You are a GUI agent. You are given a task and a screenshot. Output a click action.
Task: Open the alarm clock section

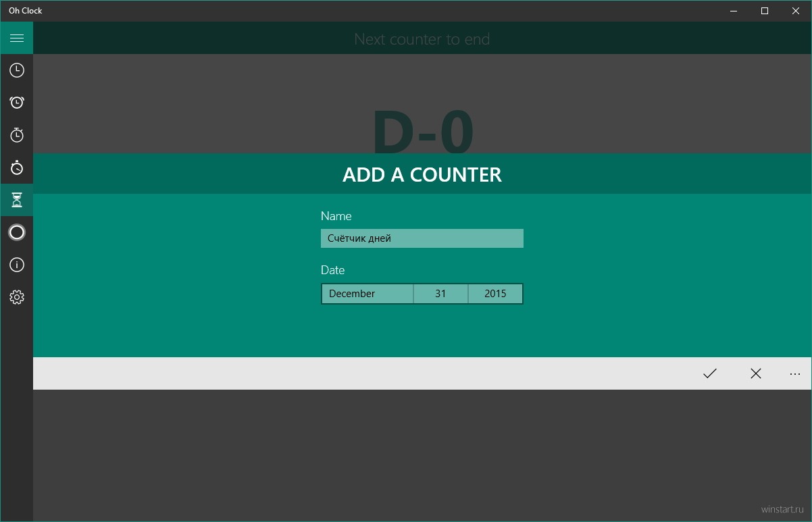pyautogui.click(x=17, y=103)
